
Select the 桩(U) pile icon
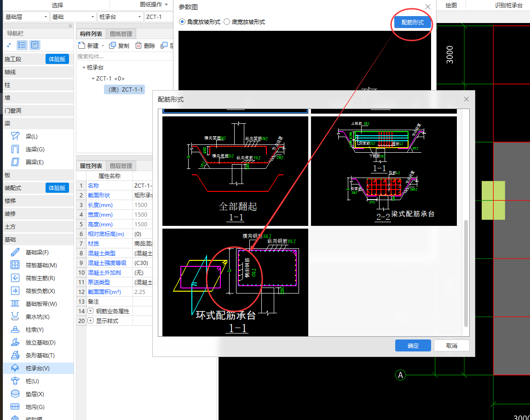tap(15, 381)
